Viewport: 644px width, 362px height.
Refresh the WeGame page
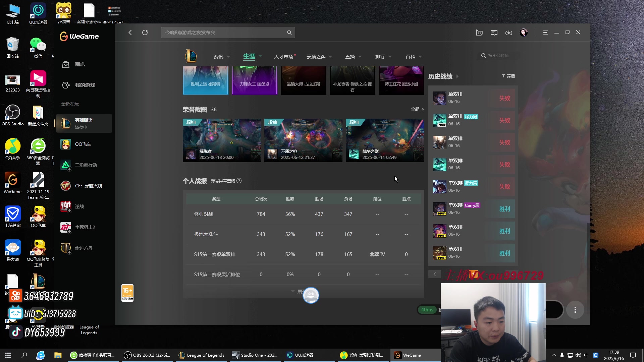145,33
